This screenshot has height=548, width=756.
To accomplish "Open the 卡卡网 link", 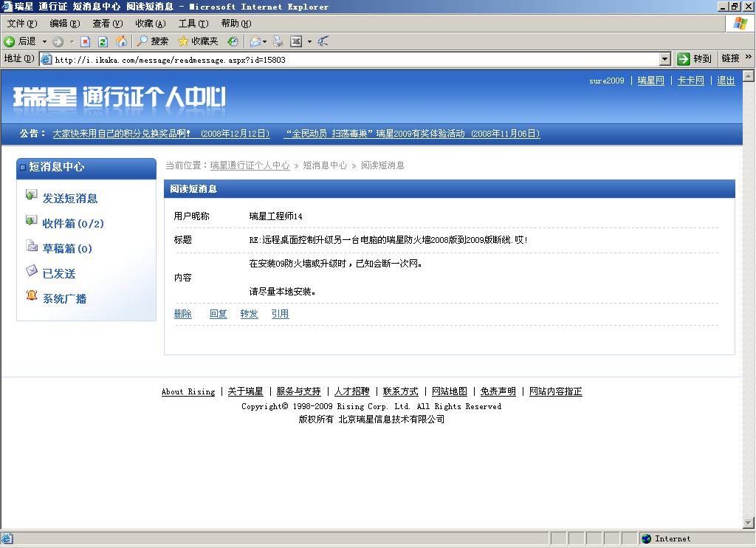I will (691, 81).
